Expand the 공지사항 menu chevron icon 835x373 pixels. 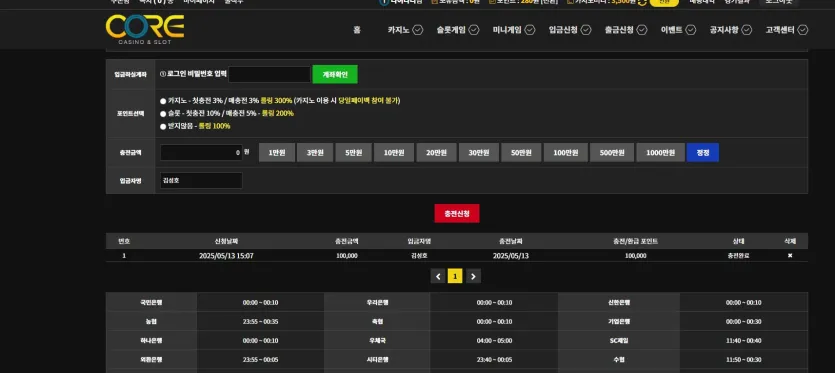point(747,30)
